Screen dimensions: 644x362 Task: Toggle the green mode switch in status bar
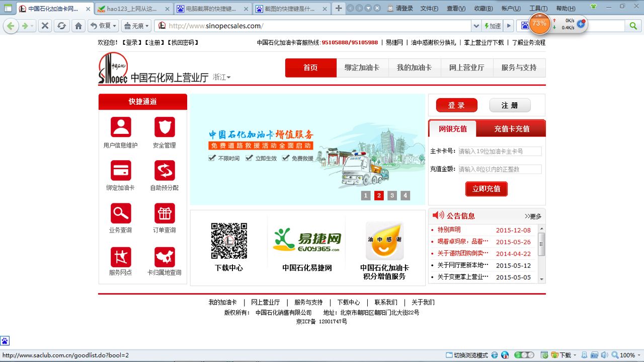click(x=524, y=355)
